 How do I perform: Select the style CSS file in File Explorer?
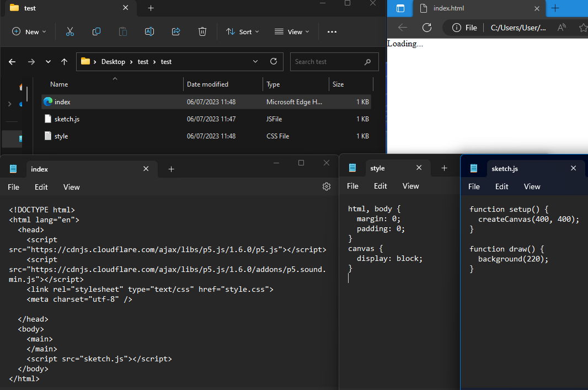coord(206,136)
